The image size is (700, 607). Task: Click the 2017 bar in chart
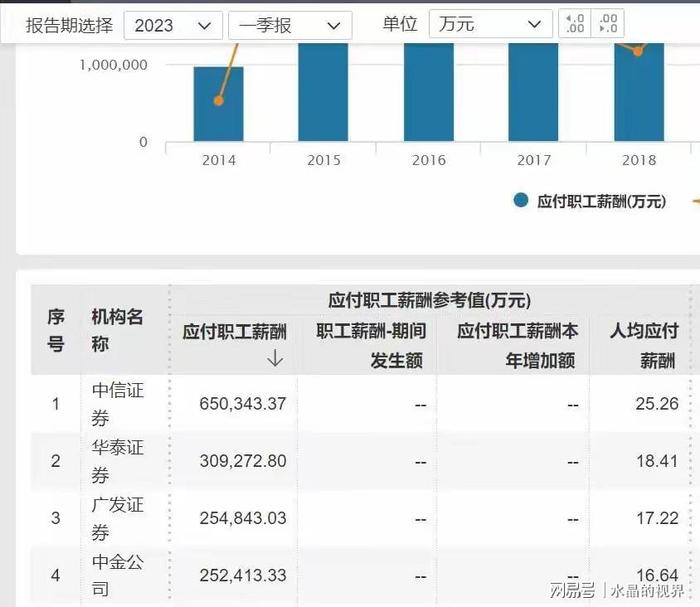[533, 92]
